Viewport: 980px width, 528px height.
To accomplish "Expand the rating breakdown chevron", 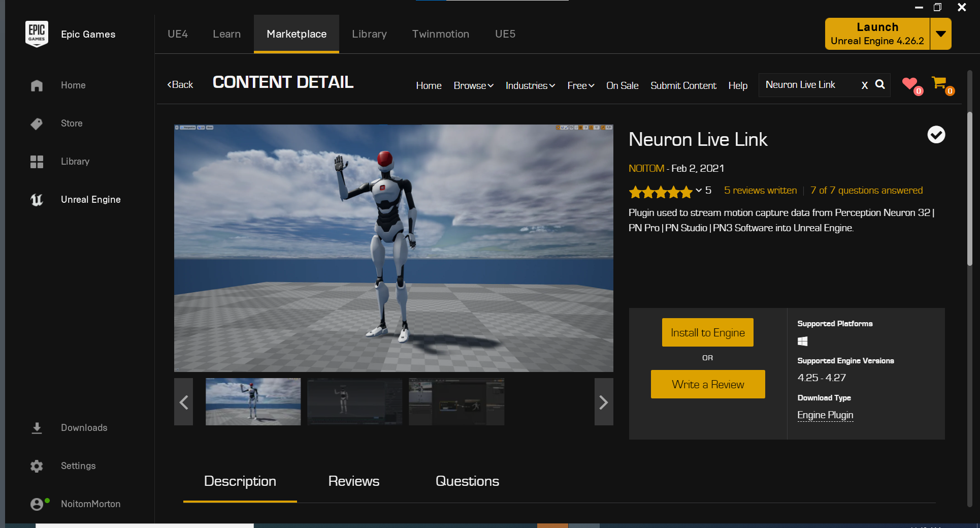I will pos(699,191).
